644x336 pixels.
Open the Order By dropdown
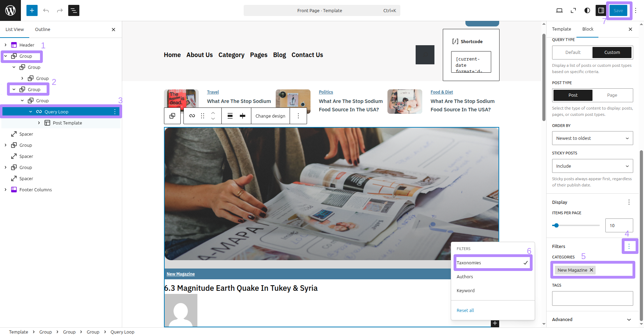coord(592,138)
